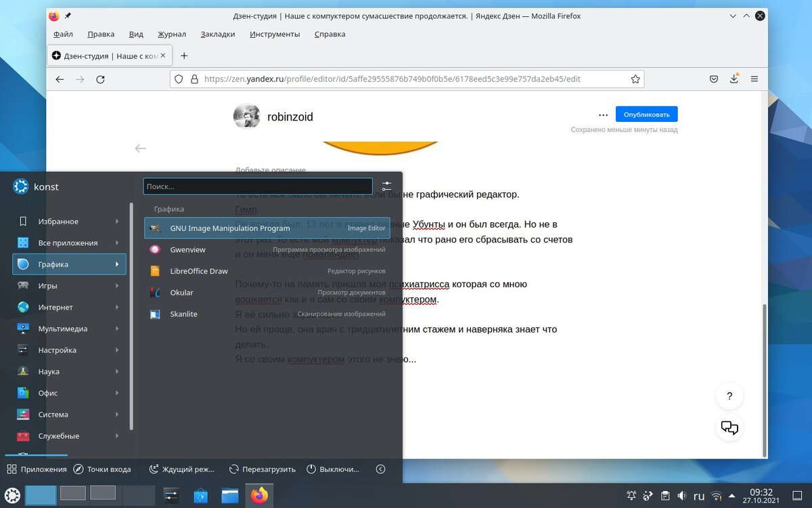
Task: Open the Справка menu
Action: click(330, 34)
